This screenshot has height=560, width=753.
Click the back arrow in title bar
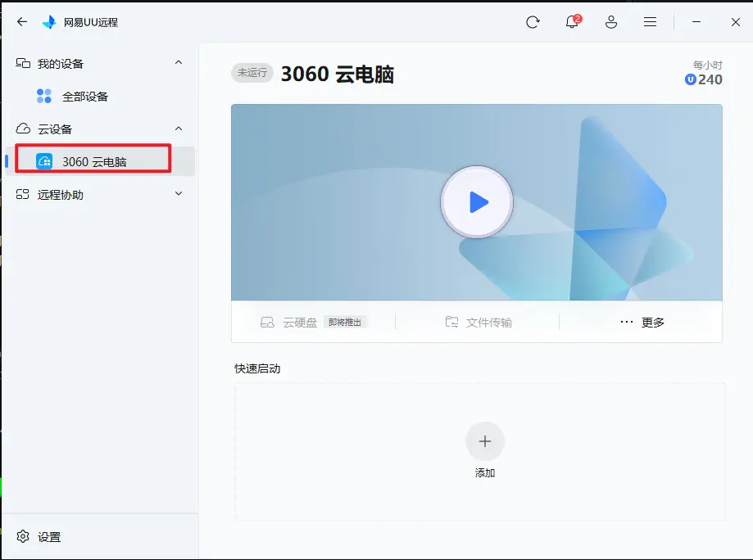click(22, 22)
